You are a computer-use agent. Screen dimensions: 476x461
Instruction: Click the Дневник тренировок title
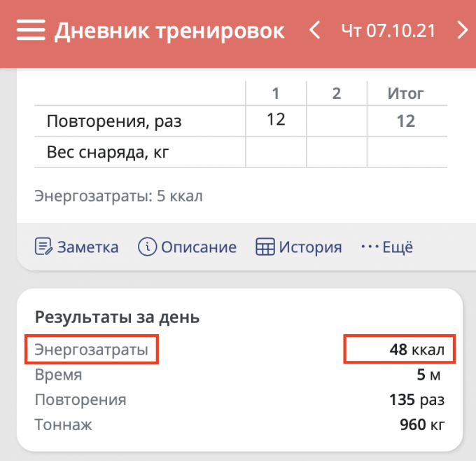click(x=169, y=31)
